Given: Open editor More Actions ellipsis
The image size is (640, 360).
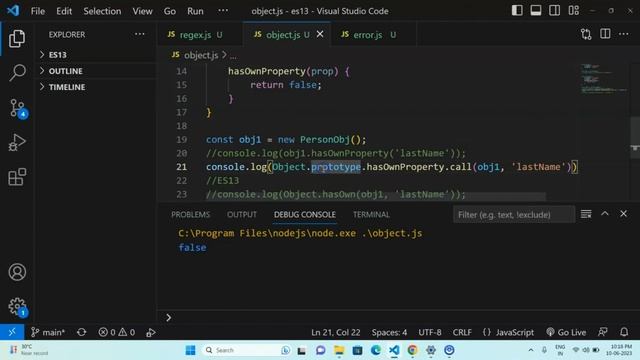Looking at the screenshot, I should (x=624, y=34).
